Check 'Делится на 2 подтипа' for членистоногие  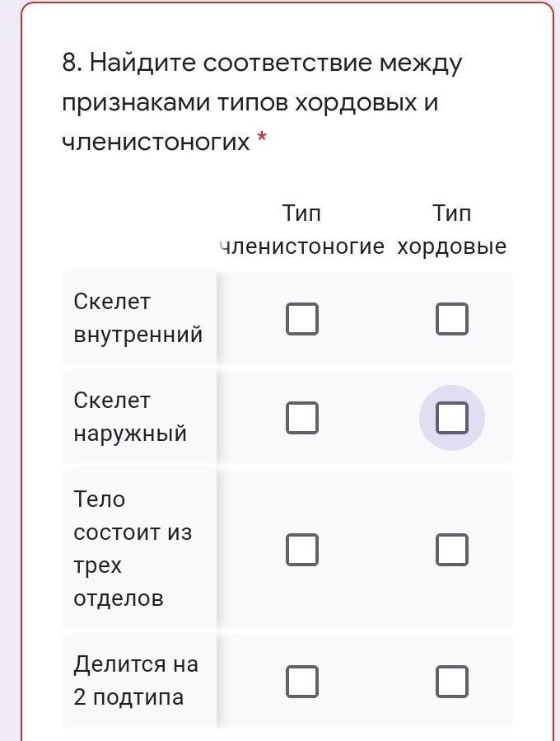(x=302, y=682)
